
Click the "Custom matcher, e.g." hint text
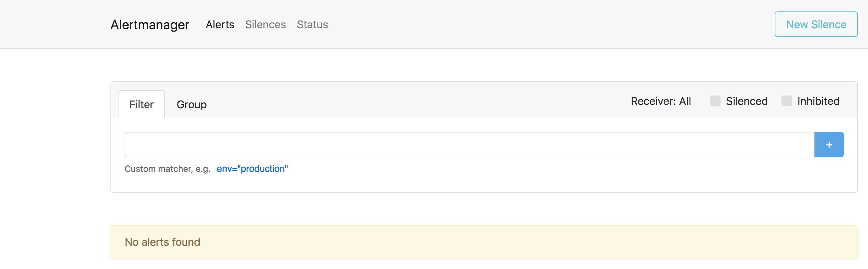coord(167,169)
